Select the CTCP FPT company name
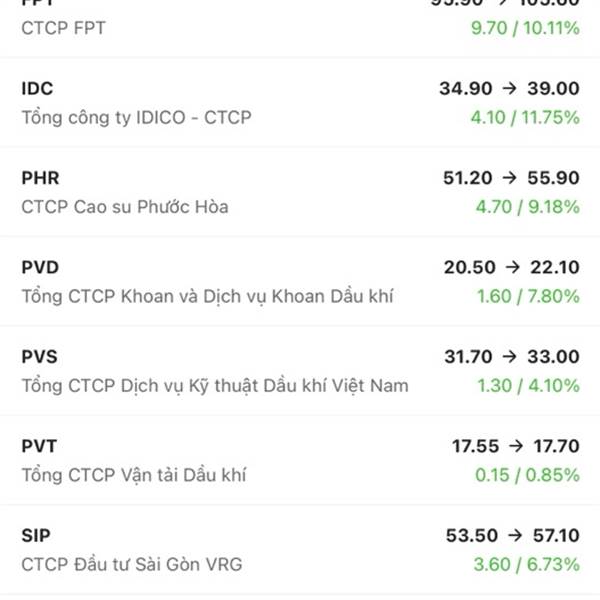This screenshot has width=600, height=600. click(x=62, y=28)
